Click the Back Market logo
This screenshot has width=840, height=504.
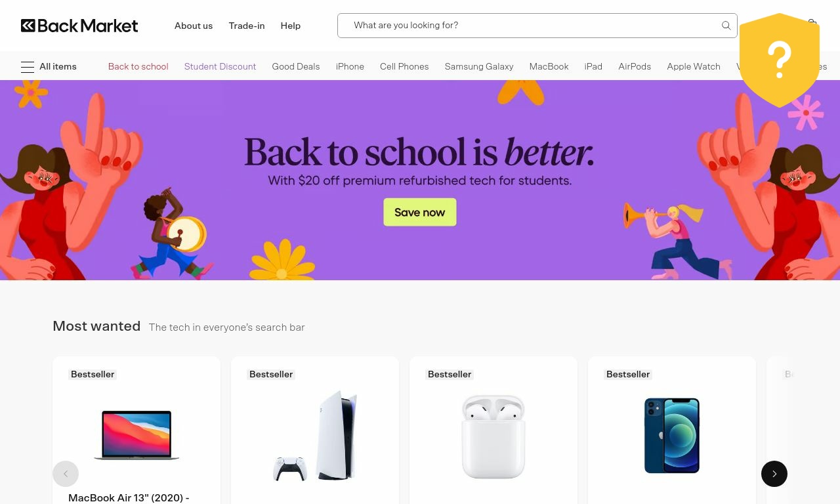tap(79, 26)
